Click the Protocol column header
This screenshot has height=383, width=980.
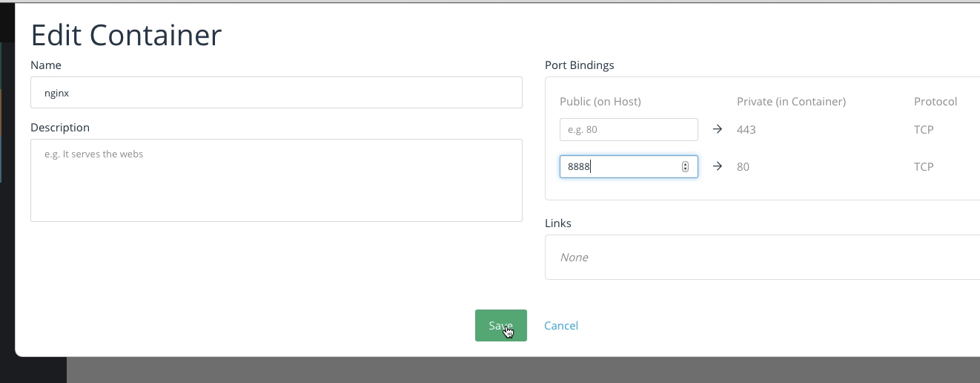coord(936,102)
